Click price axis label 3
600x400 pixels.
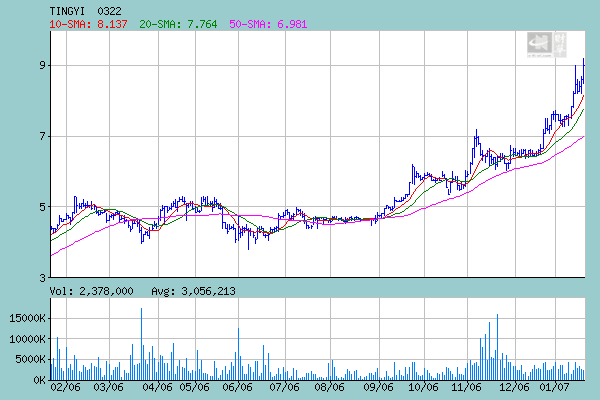click(x=42, y=278)
